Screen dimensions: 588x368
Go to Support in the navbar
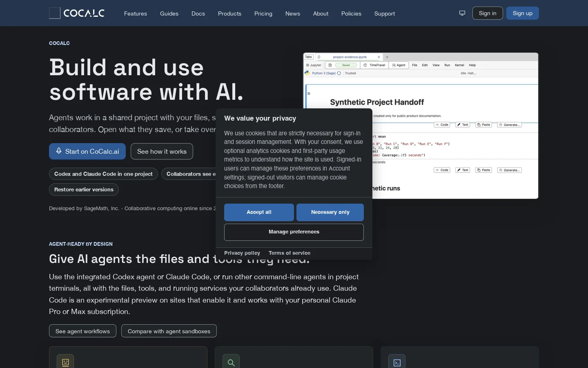[385, 13]
